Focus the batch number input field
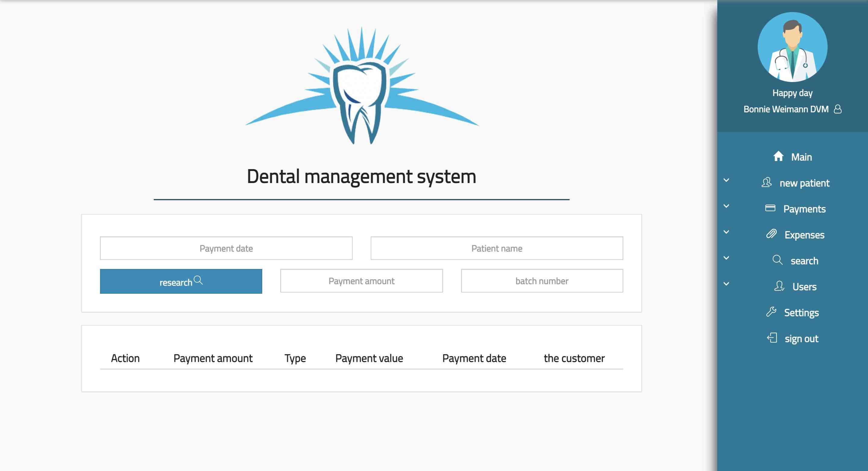 pos(542,280)
